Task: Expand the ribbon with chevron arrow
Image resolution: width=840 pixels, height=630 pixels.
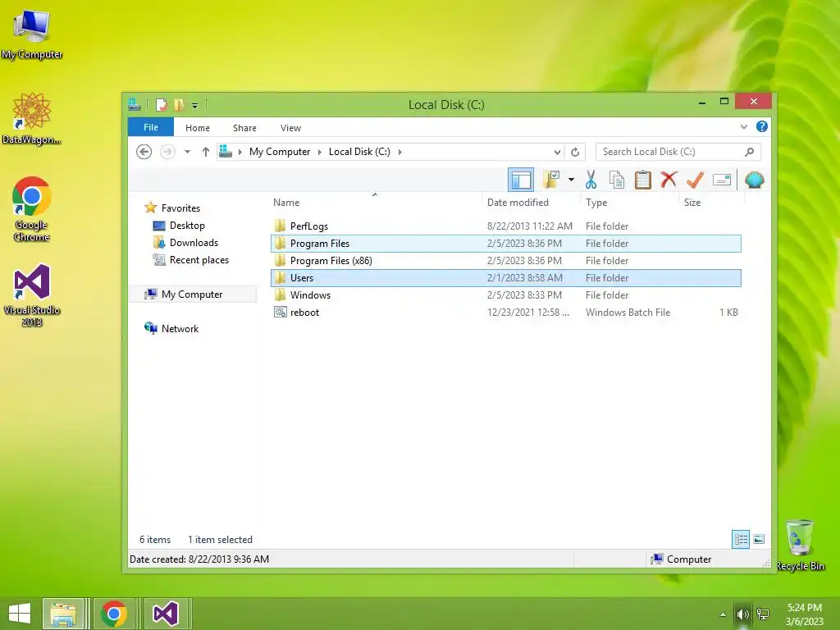Action: click(x=743, y=127)
